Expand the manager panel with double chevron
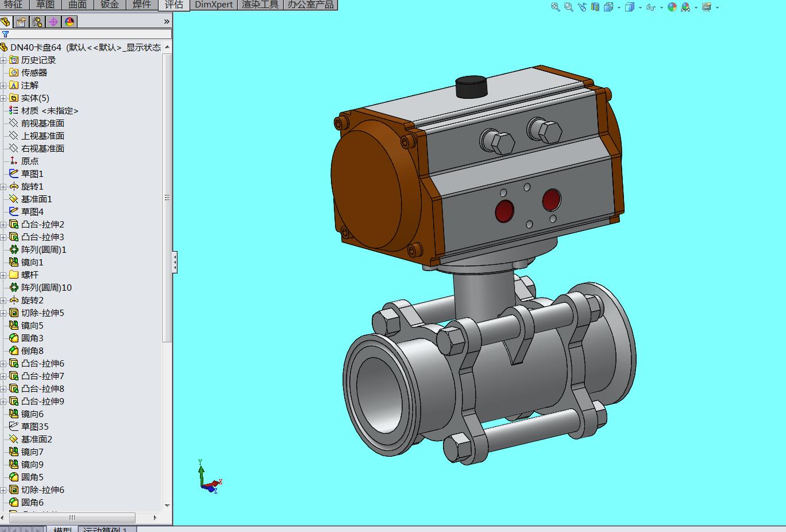Viewport: 786px width, 532px height. click(x=167, y=22)
